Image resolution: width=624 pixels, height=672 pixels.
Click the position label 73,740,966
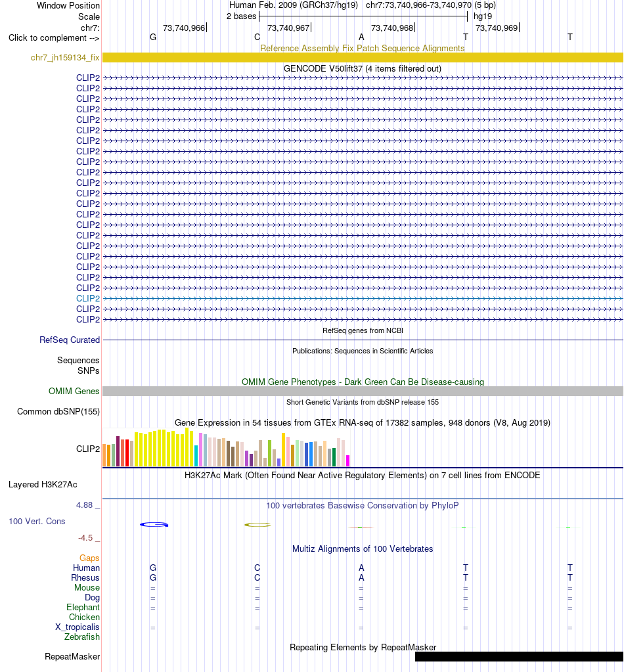(x=184, y=28)
